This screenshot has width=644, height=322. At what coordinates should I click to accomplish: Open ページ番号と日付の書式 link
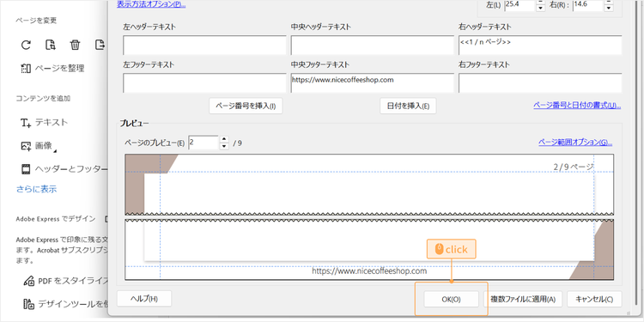577,106
